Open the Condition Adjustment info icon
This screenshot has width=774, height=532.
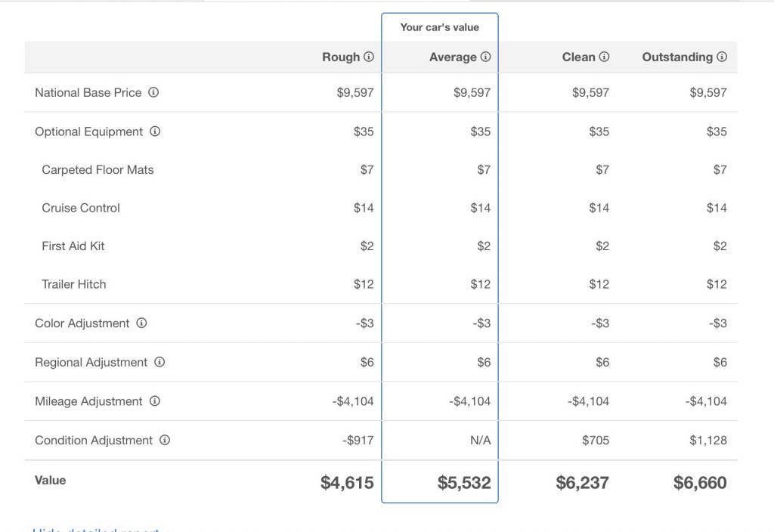[165, 441]
